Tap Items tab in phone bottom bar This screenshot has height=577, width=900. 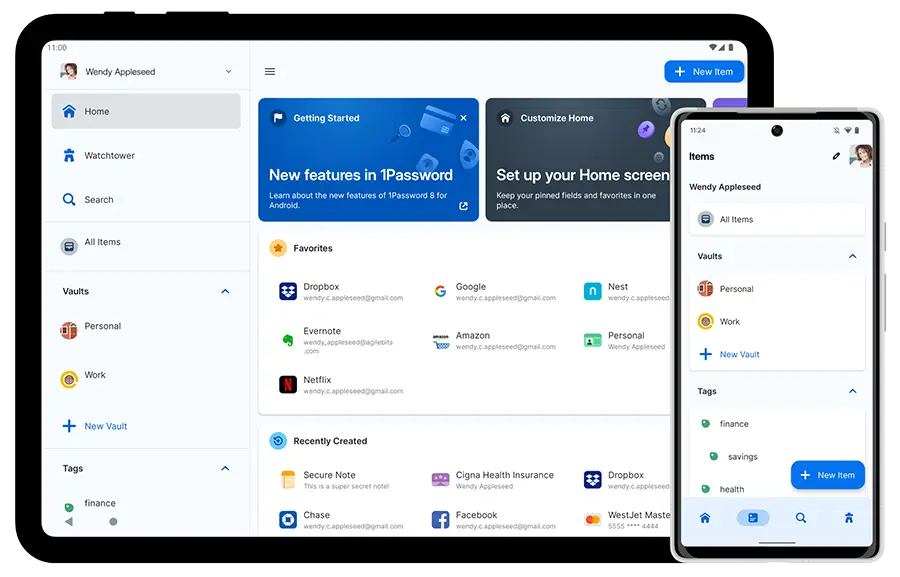coord(752,518)
